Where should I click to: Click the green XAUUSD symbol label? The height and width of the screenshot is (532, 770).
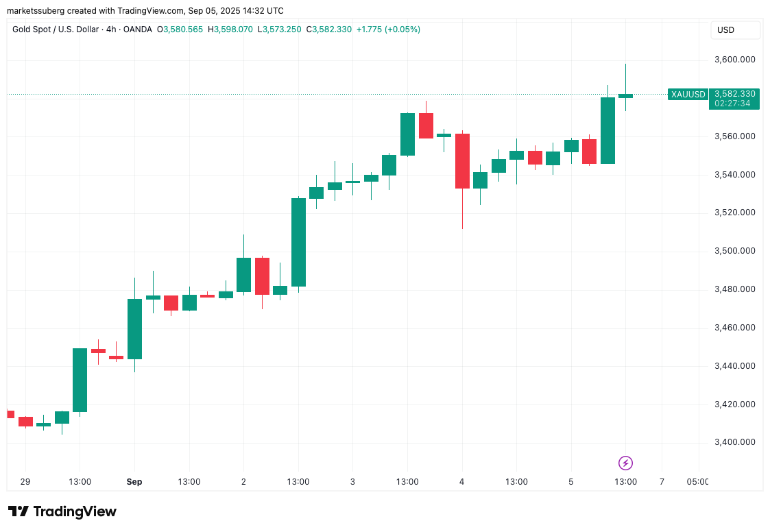[688, 94]
